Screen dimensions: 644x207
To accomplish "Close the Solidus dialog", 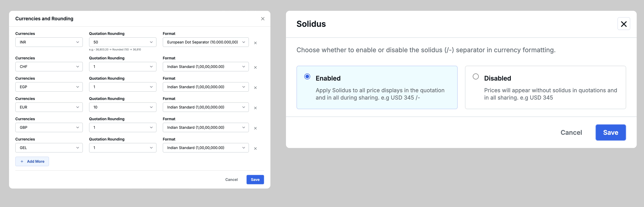I will click(x=624, y=24).
